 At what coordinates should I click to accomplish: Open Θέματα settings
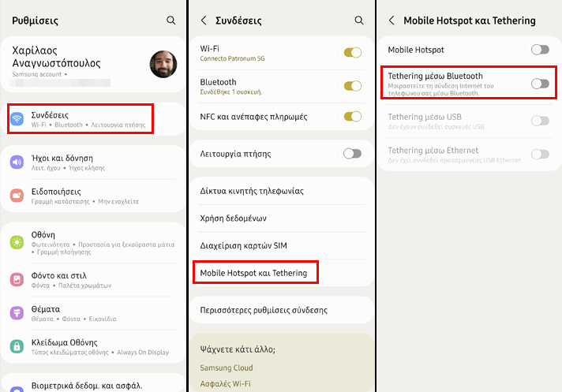coord(93,313)
